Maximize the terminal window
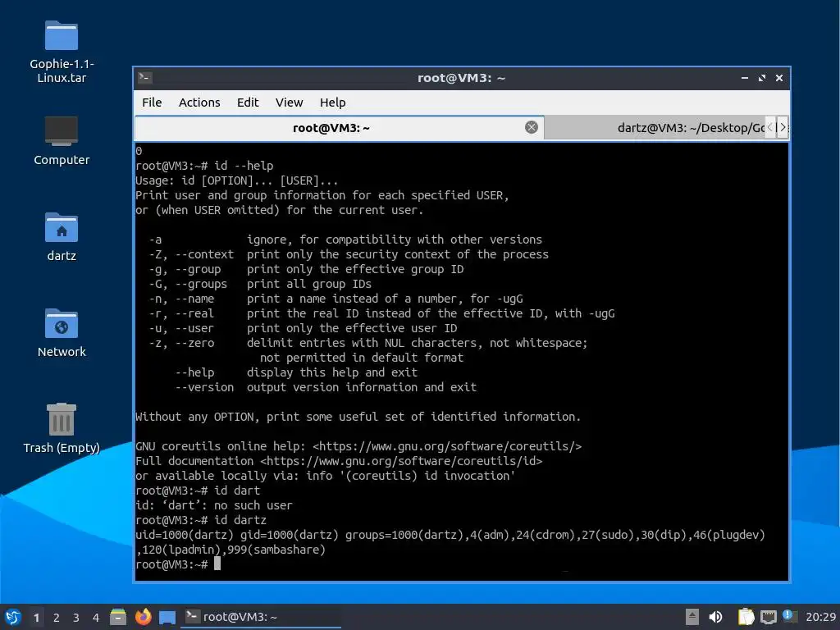The height and width of the screenshot is (630, 840). coord(762,78)
